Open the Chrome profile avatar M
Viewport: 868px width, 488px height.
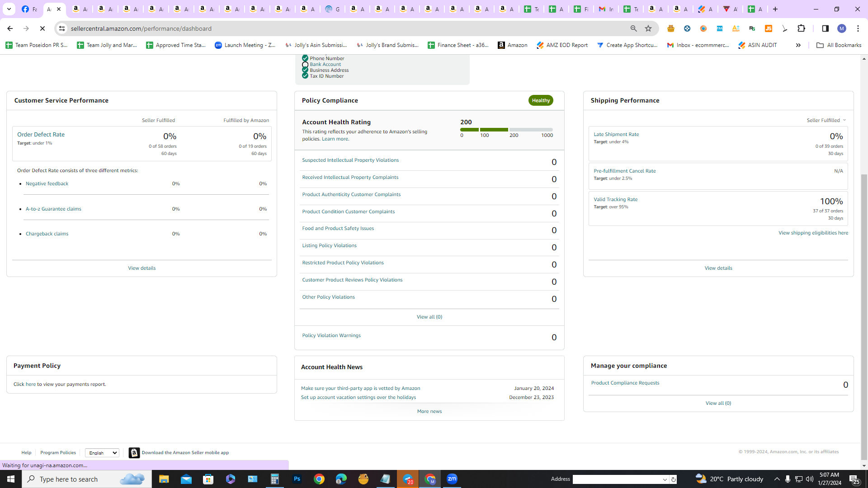coord(842,28)
